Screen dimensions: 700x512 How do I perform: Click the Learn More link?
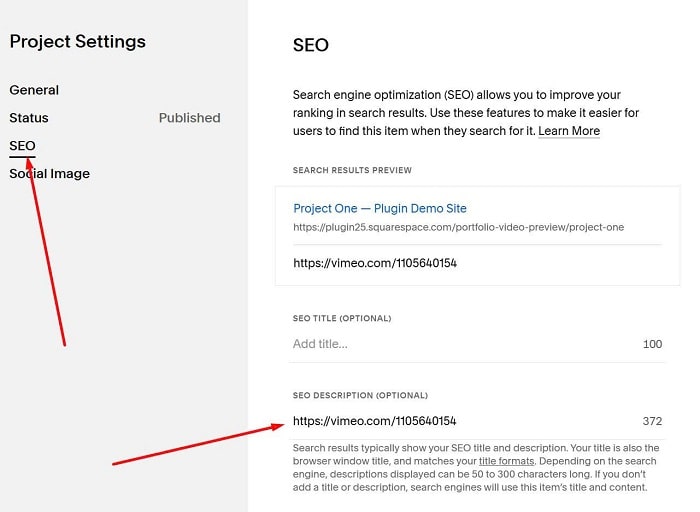point(569,131)
